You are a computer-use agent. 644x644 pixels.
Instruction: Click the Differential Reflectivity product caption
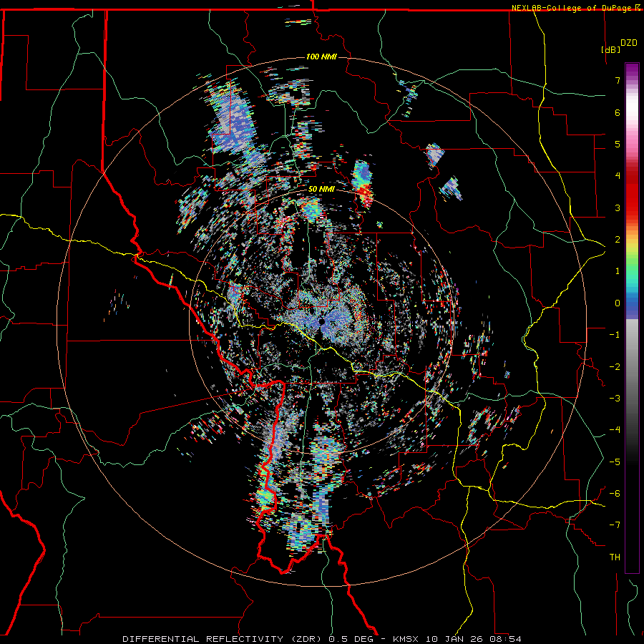point(322,639)
